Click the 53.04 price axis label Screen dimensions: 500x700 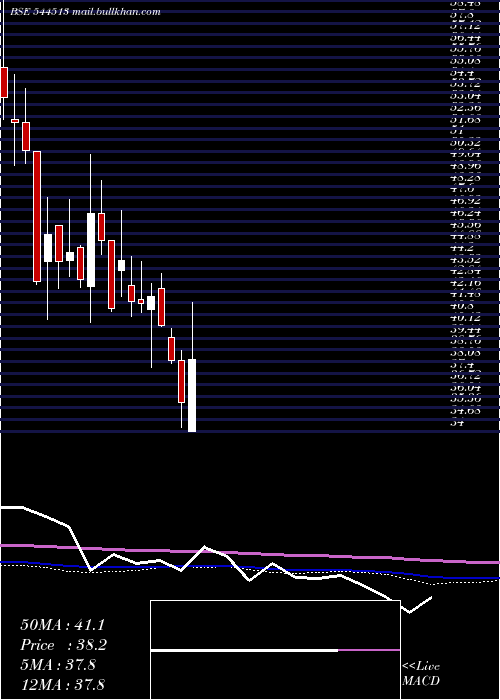(466, 96)
